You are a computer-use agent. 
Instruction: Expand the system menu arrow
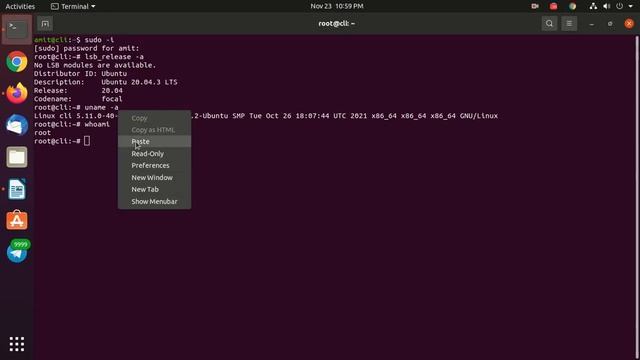click(x=631, y=6)
